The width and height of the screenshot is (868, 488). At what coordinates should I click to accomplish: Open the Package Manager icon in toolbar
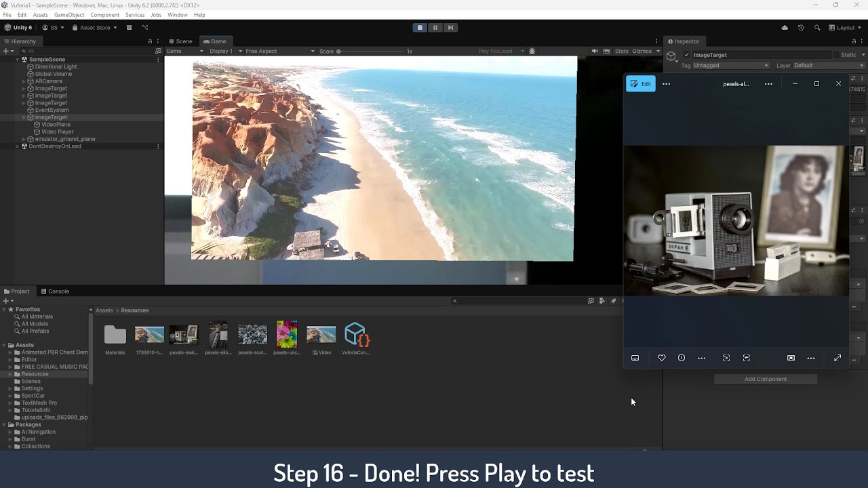129,28
